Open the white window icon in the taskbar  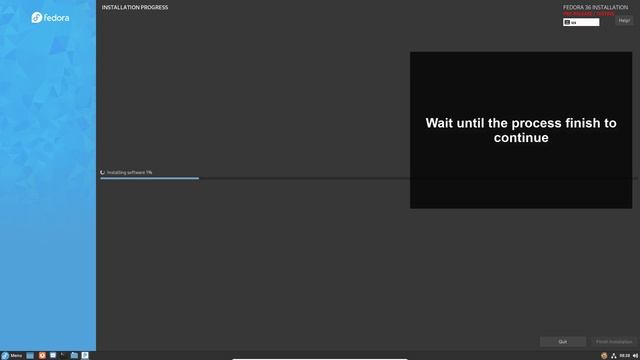[53, 356]
